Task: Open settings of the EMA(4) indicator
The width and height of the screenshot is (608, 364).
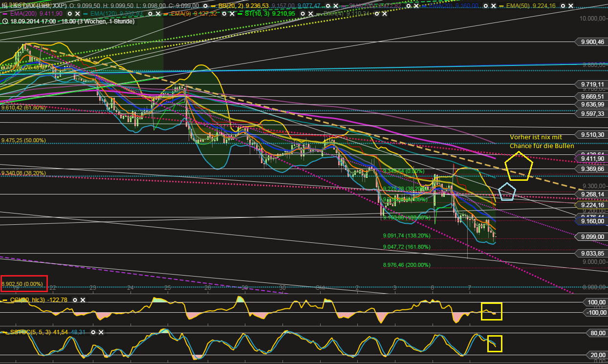Action: pos(376,14)
